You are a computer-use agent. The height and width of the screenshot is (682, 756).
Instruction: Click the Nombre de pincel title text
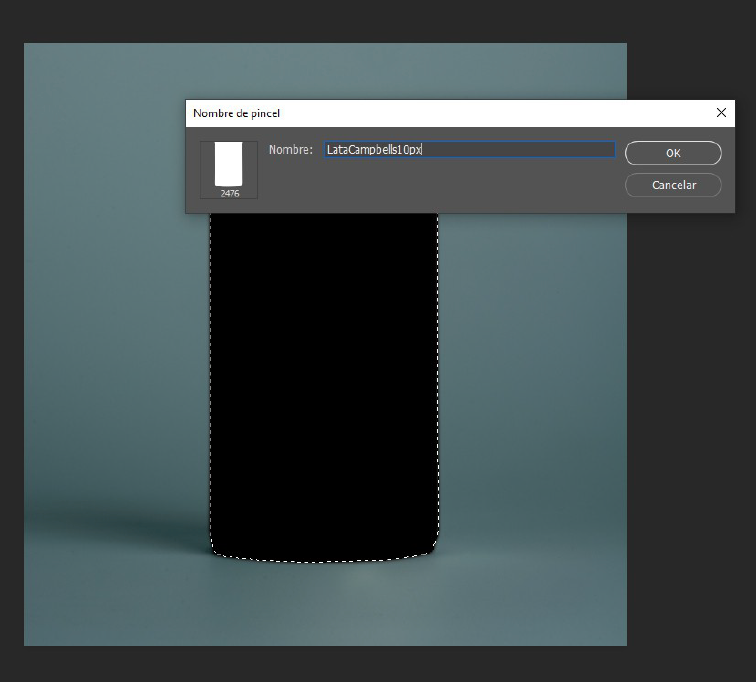click(236, 113)
